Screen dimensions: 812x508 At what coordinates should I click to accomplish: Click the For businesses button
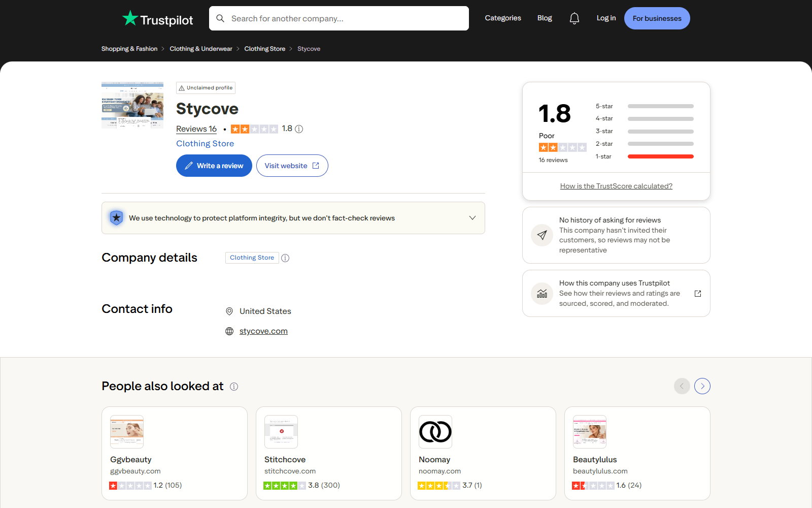657,18
